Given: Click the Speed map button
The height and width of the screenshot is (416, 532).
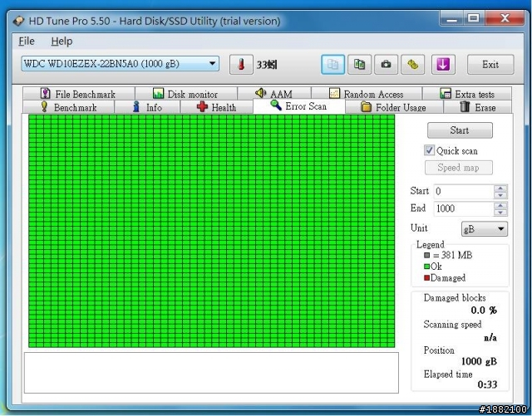Looking at the screenshot, I should (x=459, y=168).
